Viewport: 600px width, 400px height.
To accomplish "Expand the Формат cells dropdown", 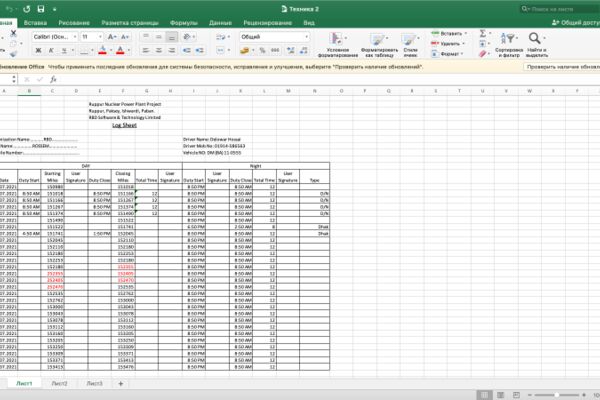I will [461, 54].
